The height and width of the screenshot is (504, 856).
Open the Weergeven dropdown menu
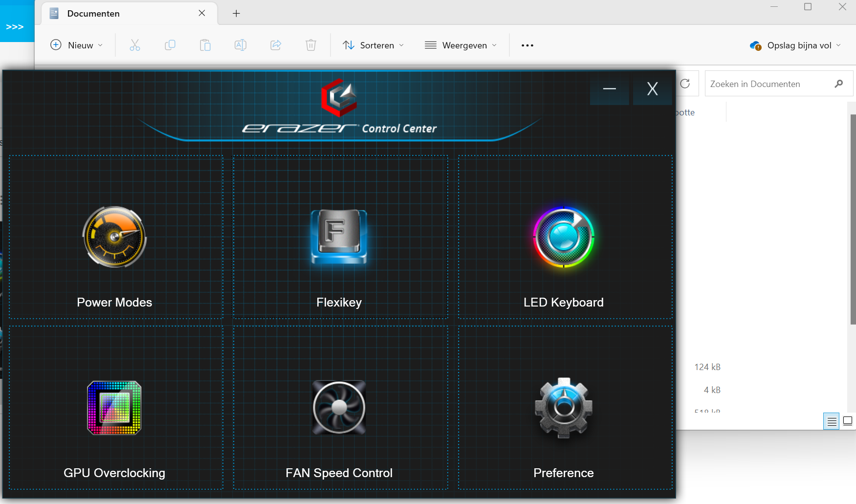461,45
